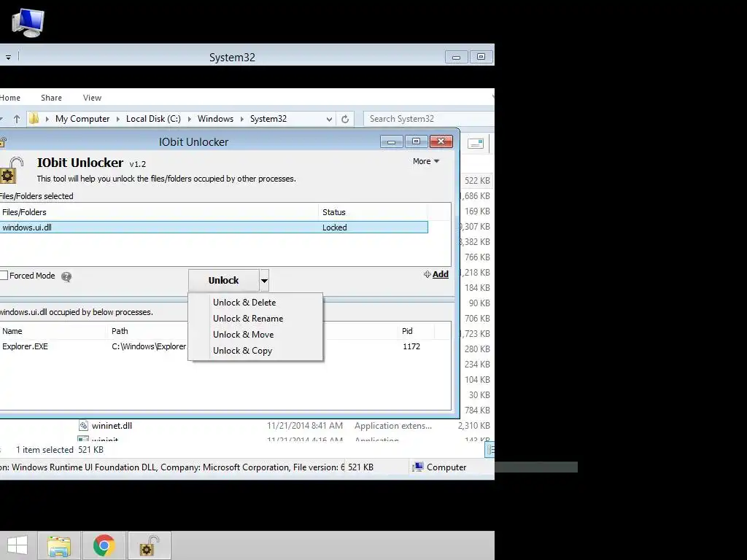
Task: Minimize the IObit Unlocker window
Action: pyautogui.click(x=392, y=142)
